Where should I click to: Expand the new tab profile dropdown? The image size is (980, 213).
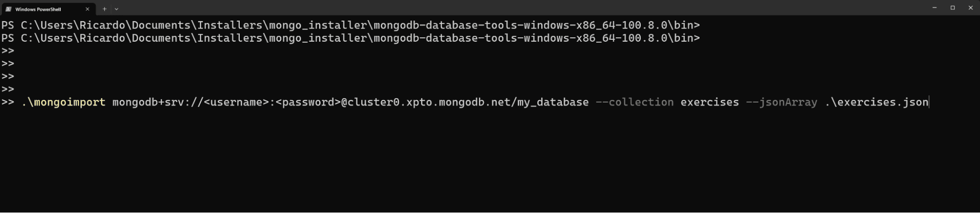(x=116, y=9)
